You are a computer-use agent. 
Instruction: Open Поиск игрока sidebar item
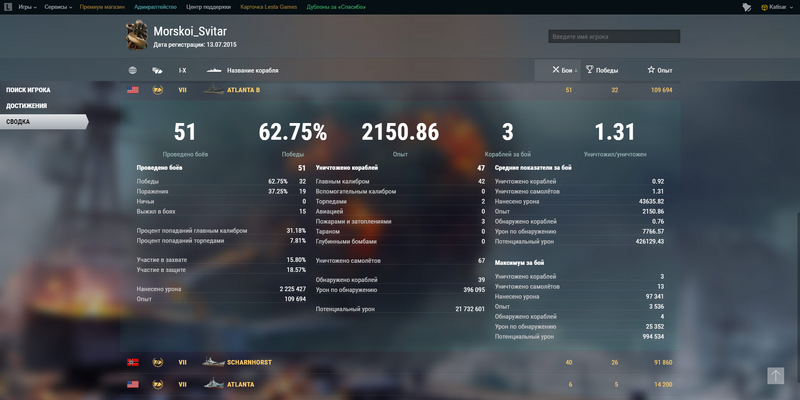[29, 90]
